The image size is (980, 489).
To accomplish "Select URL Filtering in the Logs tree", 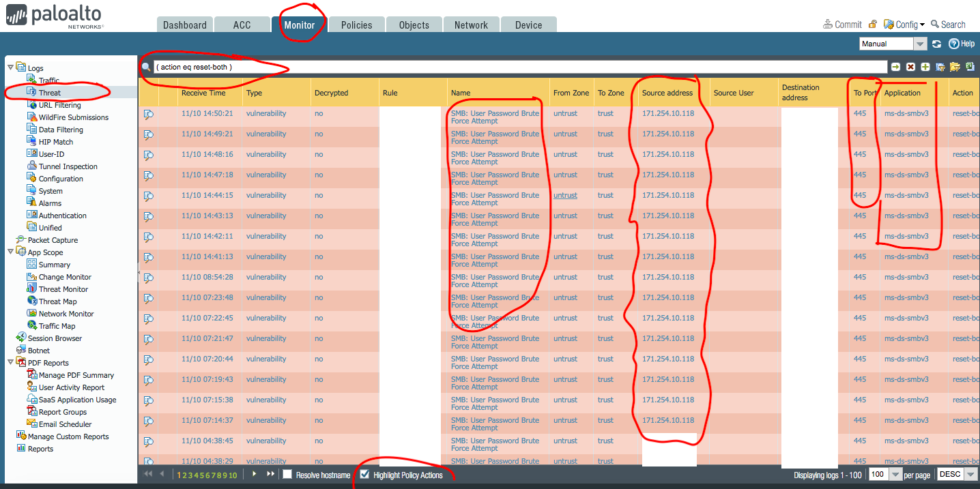I will [x=59, y=105].
